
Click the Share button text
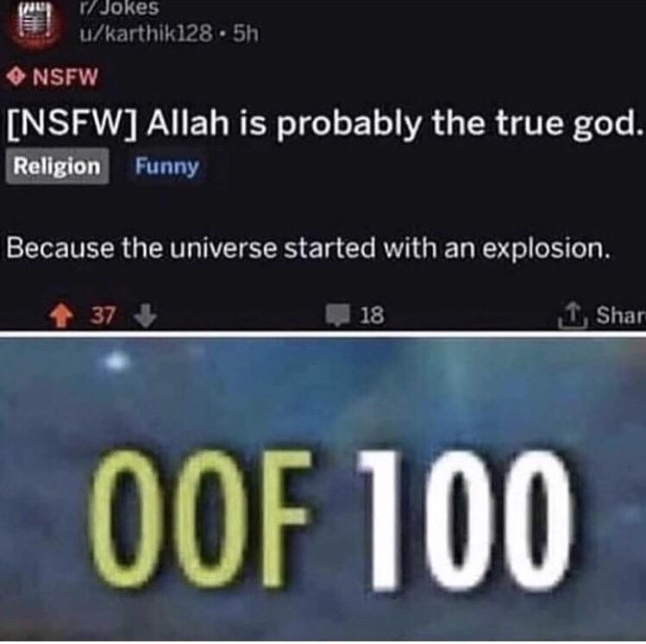620,316
